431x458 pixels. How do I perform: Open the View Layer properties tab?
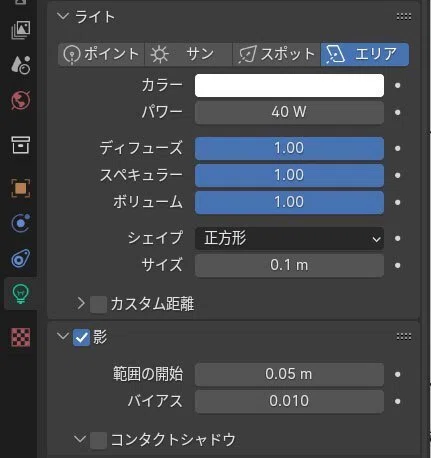pyautogui.click(x=21, y=30)
